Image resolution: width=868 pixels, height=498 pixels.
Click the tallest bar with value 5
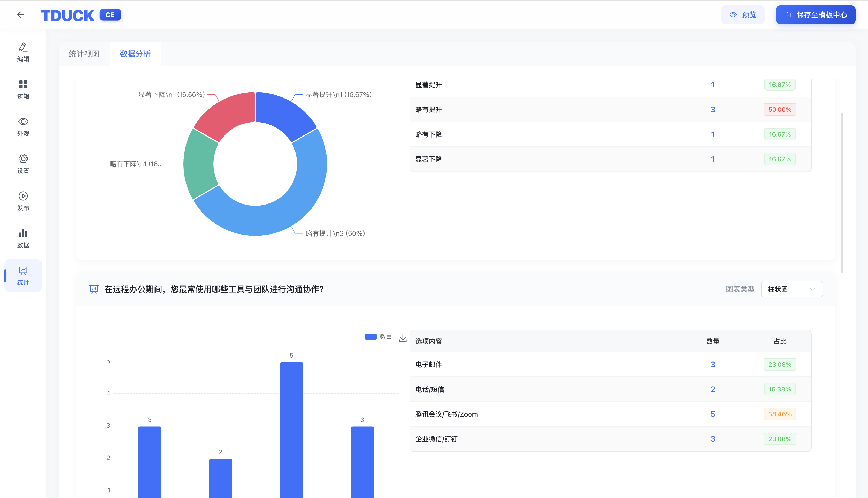tap(291, 429)
